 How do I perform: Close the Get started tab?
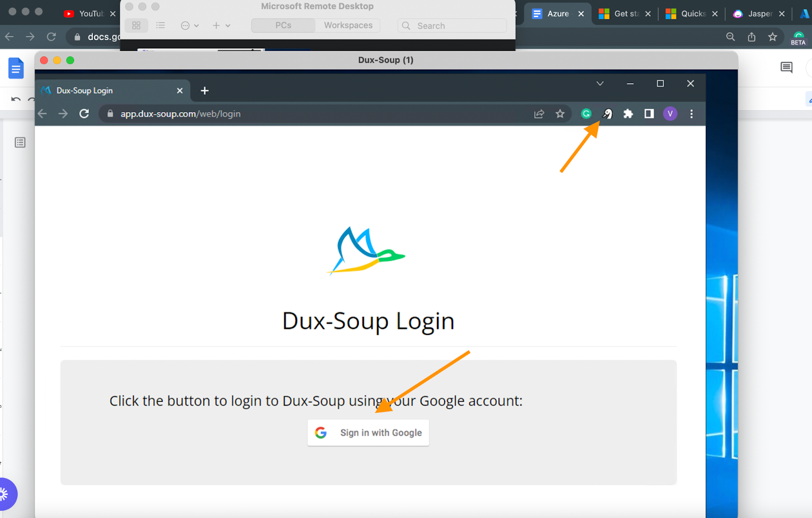tap(648, 14)
